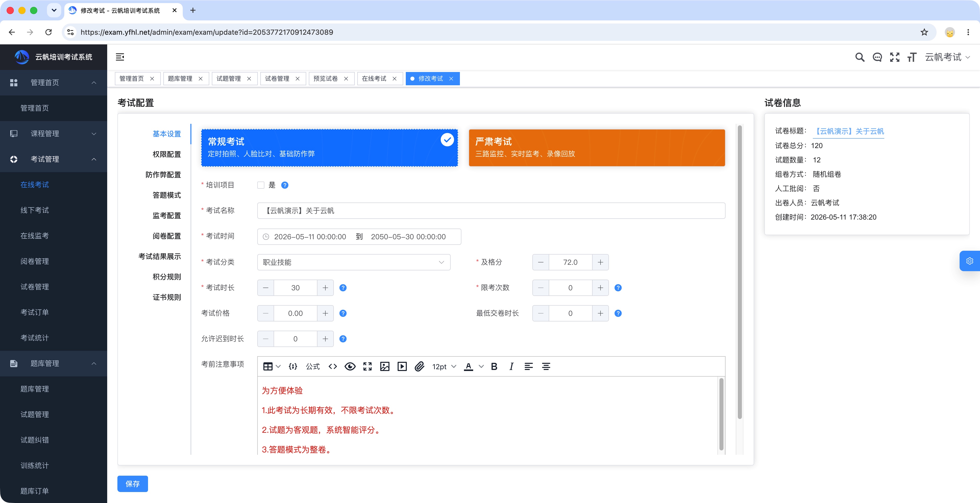Reload the browser page

tap(48, 32)
